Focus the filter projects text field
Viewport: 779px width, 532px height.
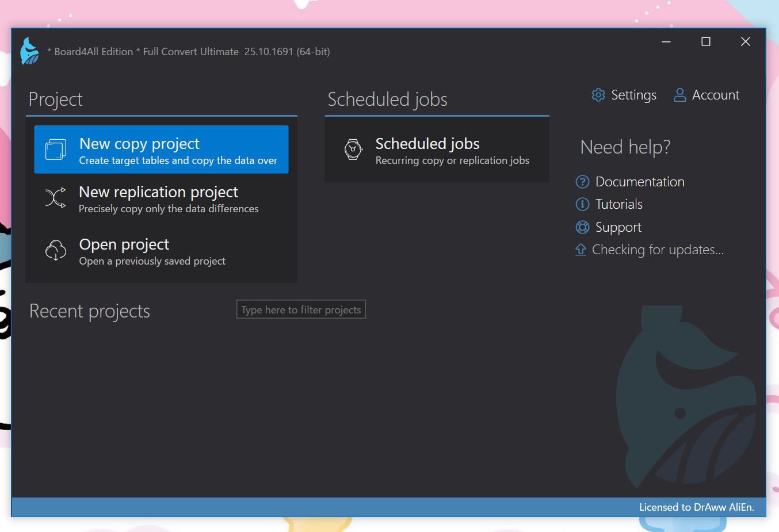(301, 309)
